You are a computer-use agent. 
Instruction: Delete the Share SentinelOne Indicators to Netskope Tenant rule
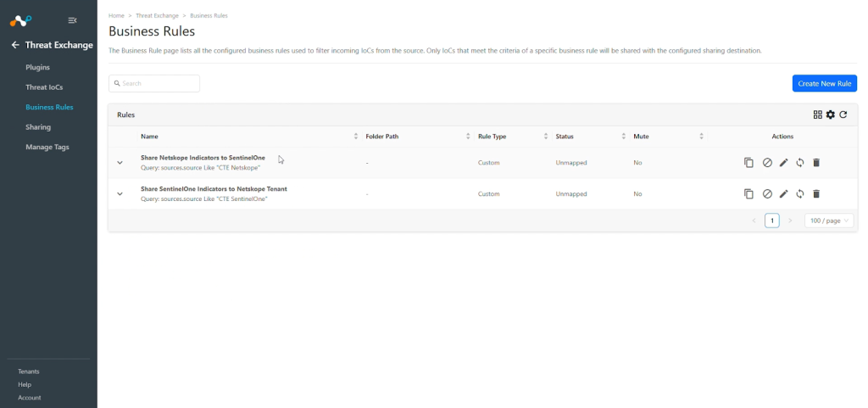point(816,193)
